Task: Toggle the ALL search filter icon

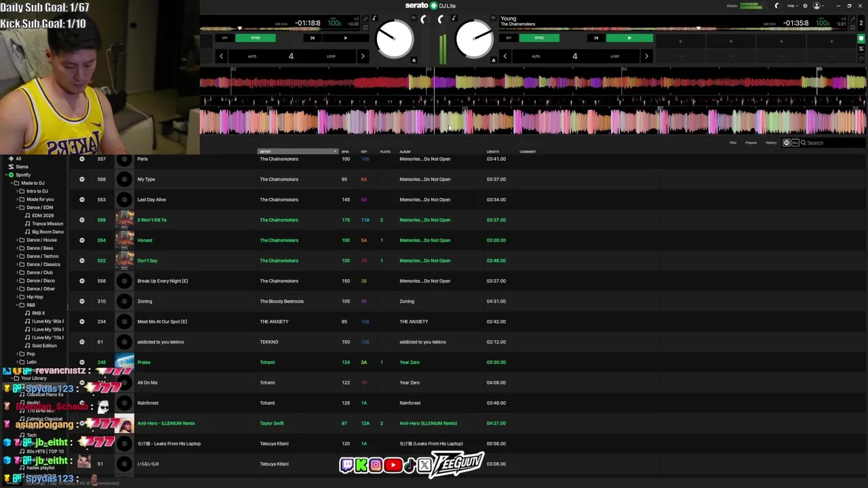Action: coord(795,143)
